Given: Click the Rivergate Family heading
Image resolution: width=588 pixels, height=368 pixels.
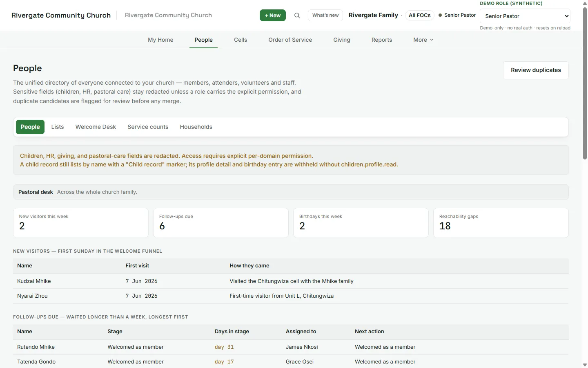Looking at the screenshot, I should click(x=373, y=15).
